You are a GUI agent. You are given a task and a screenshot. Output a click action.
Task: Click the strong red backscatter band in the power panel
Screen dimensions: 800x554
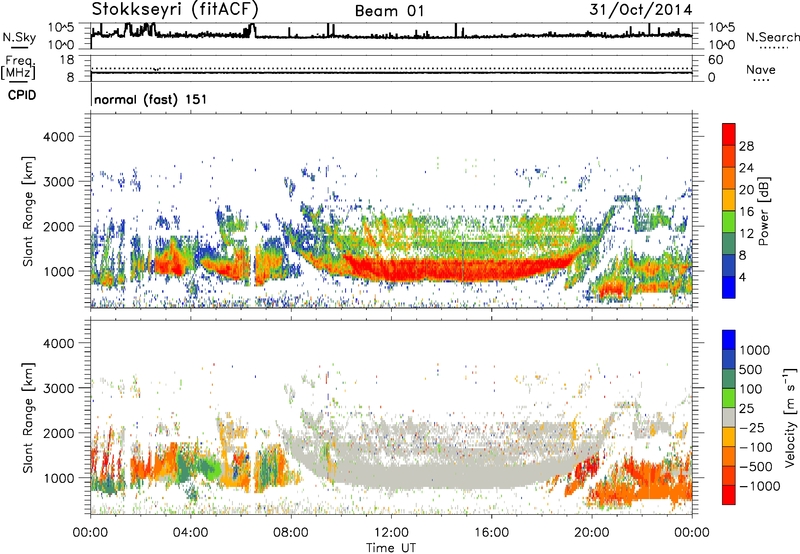(x=449, y=269)
